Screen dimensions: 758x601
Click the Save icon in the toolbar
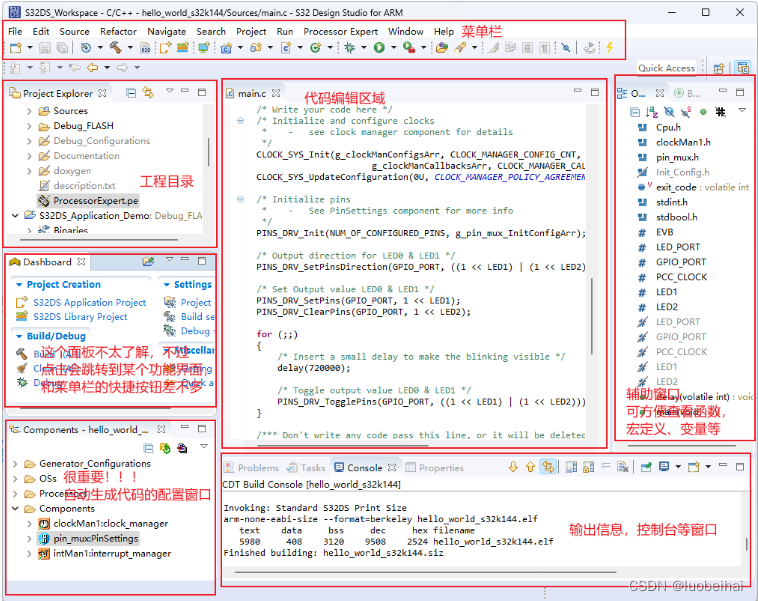44,47
